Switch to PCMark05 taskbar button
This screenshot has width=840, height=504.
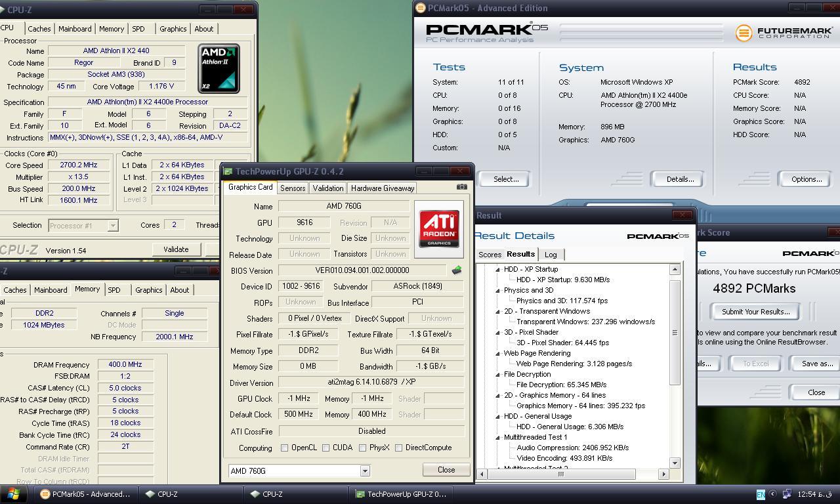(86, 494)
